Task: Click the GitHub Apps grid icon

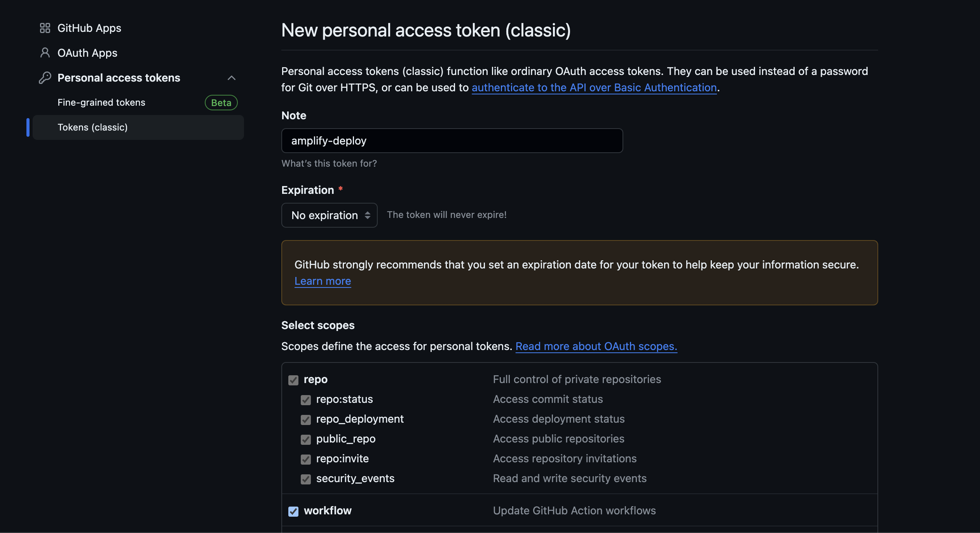Action: coord(45,28)
